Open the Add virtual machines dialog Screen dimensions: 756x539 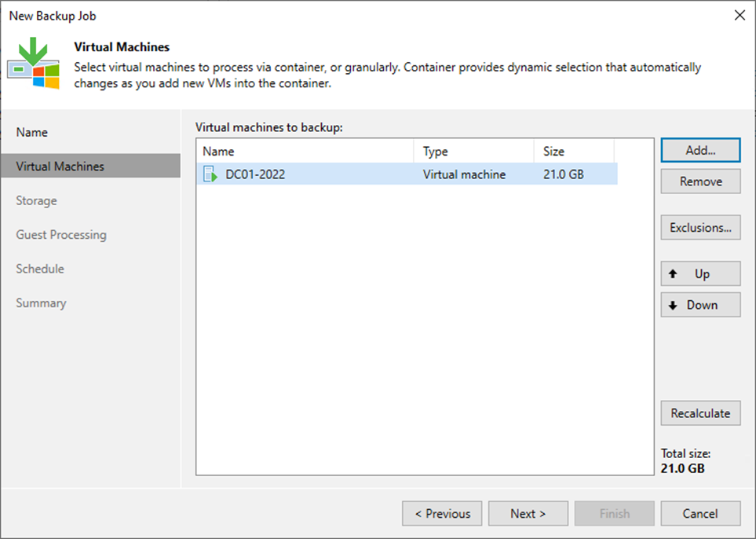point(700,150)
